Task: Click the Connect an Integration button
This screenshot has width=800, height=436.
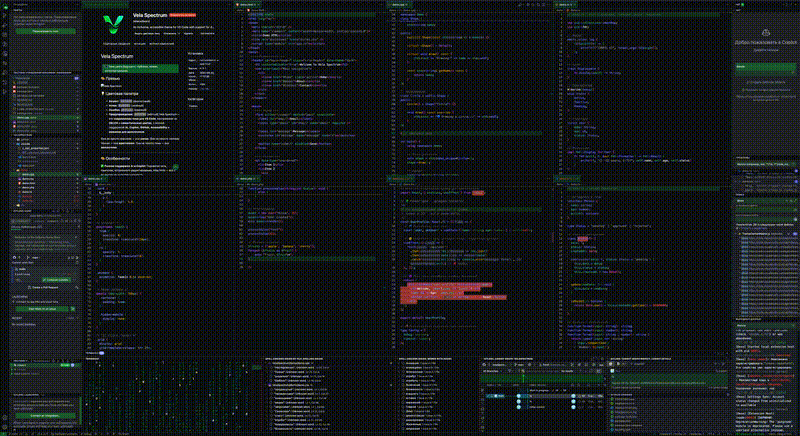Action: (x=45, y=416)
